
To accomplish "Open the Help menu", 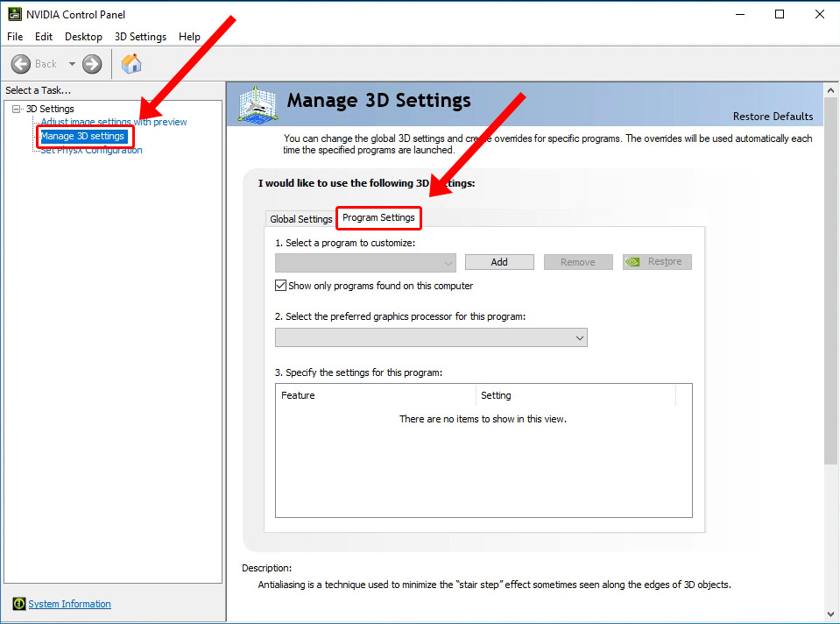I will pos(189,37).
